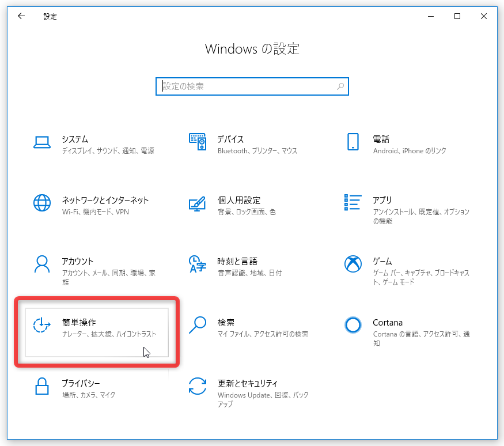This screenshot has height=446, width=504.
Task: Open the ゲーム Xbox icon
Action: 353,264
